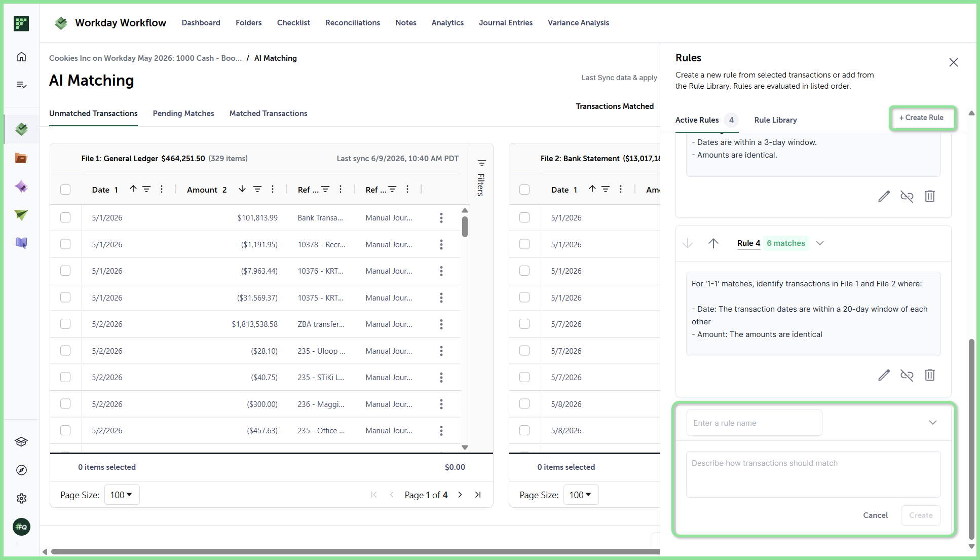980x560 pixels.
Task: Check the ($300.00) ledger row
Action: pos(65,404)
